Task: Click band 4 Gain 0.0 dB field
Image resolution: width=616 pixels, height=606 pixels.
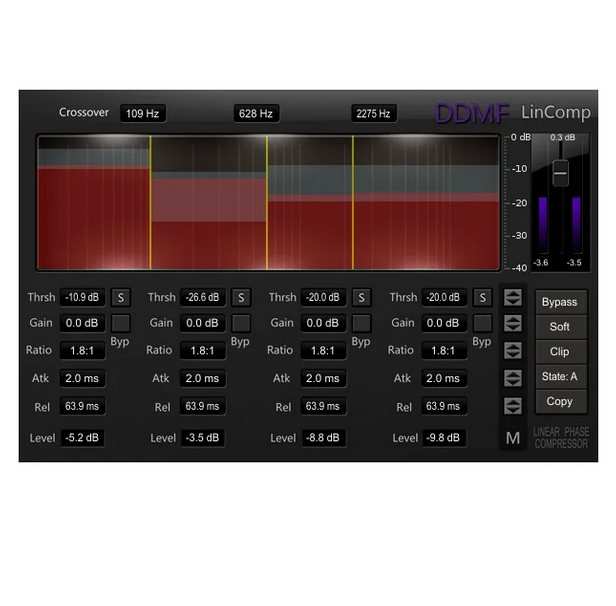Action: (x=444, y=323)
